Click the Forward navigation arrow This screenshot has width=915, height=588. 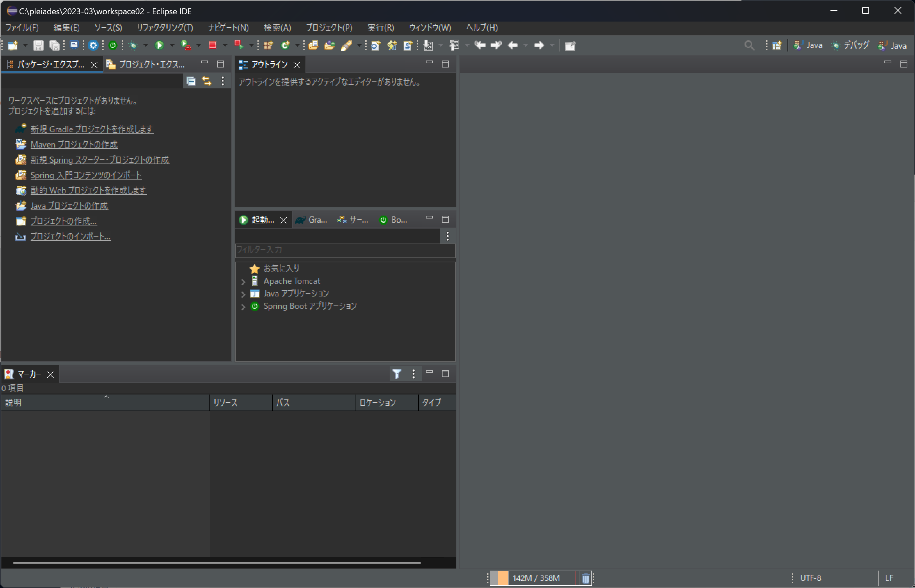click(539, 46)
